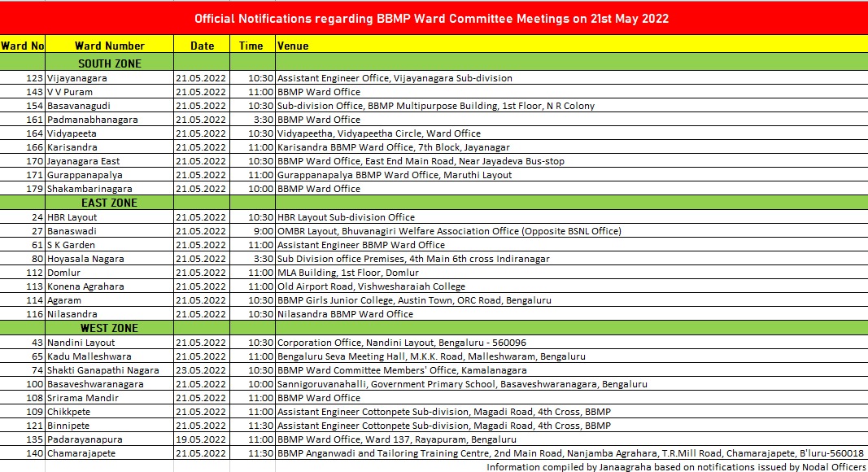Select the 'HBR Layout' ward cell
The height and width of the screenshot is (472, 868).
[x=110, y=217]
